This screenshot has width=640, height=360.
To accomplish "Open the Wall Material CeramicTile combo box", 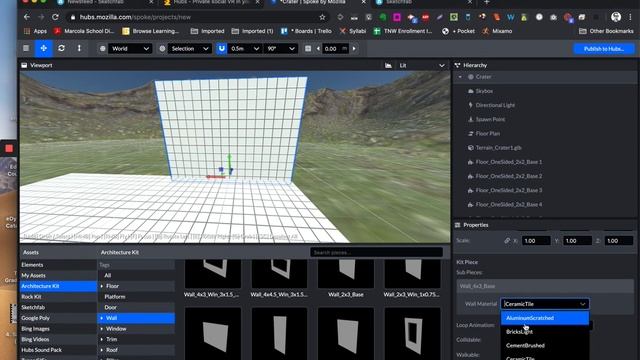I will 545,304.
